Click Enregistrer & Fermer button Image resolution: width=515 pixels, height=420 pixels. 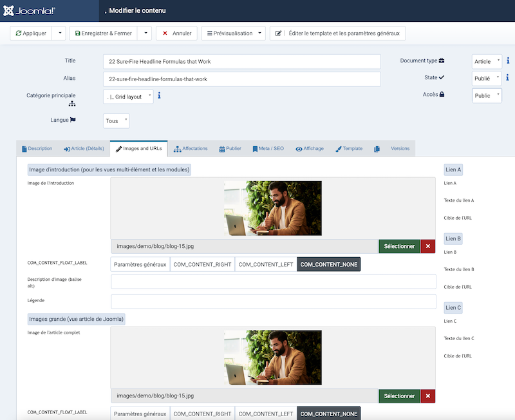tap(103, 33)
